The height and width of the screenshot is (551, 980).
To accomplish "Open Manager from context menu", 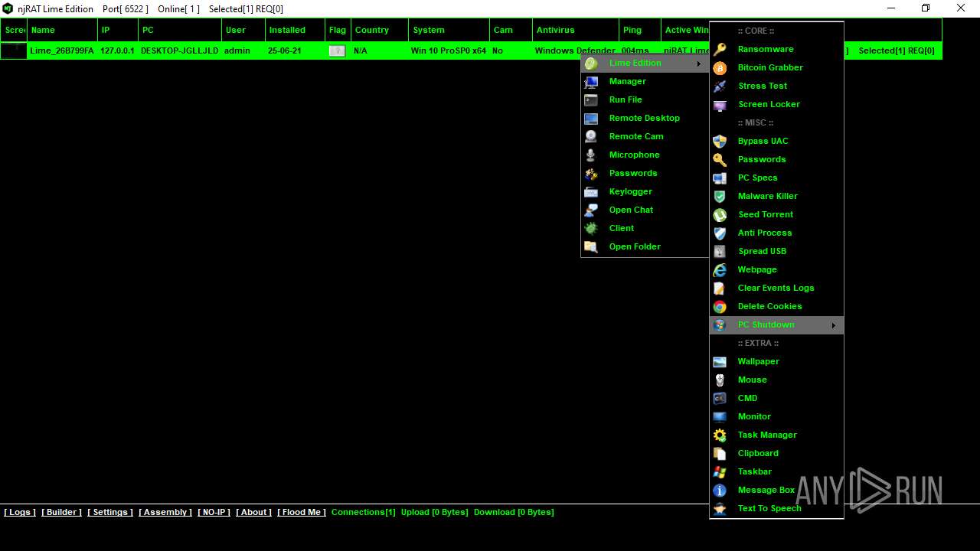I will [645, 81].
